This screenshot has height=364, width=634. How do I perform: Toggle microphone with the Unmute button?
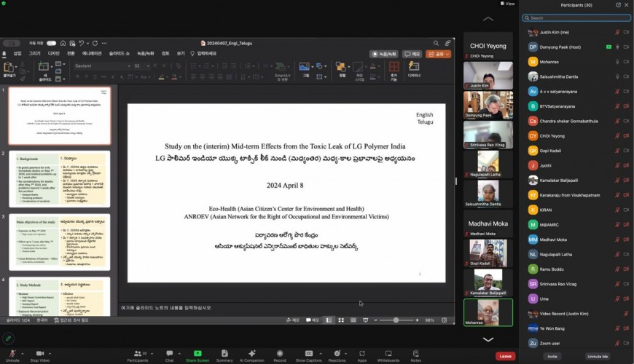(x=12, y=355)
